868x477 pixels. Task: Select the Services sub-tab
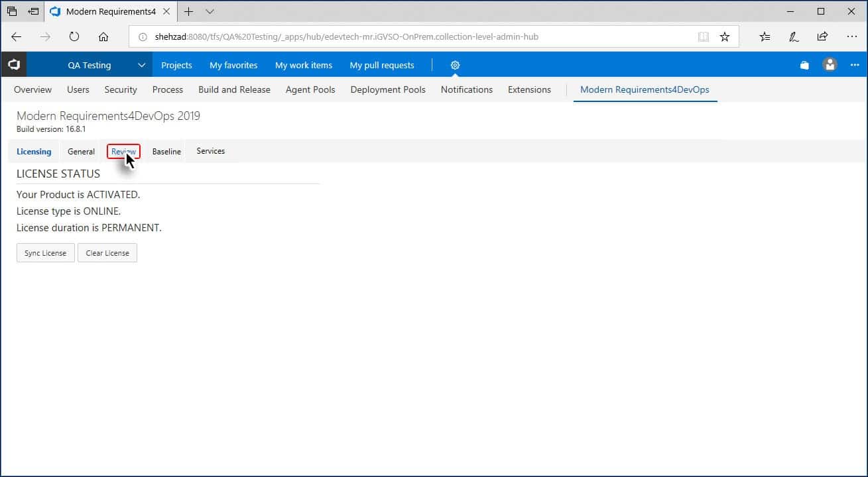coord(211,151)
